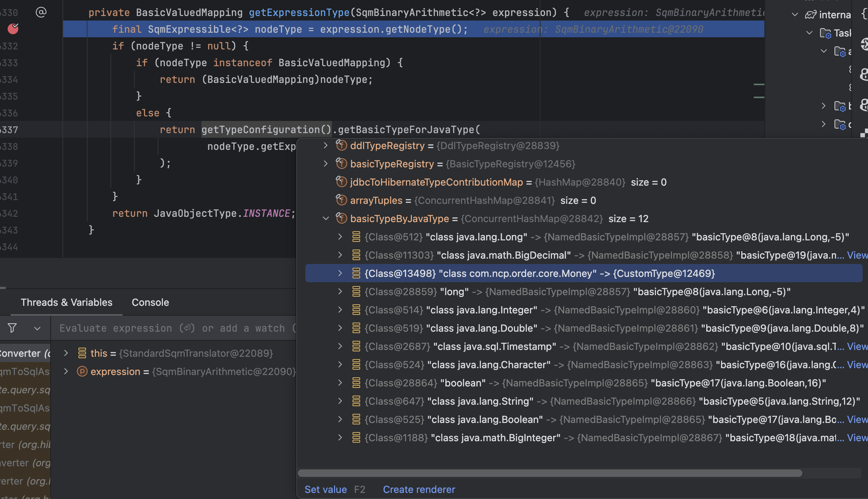Collapse the basicTypeByJavaType node

326,218
